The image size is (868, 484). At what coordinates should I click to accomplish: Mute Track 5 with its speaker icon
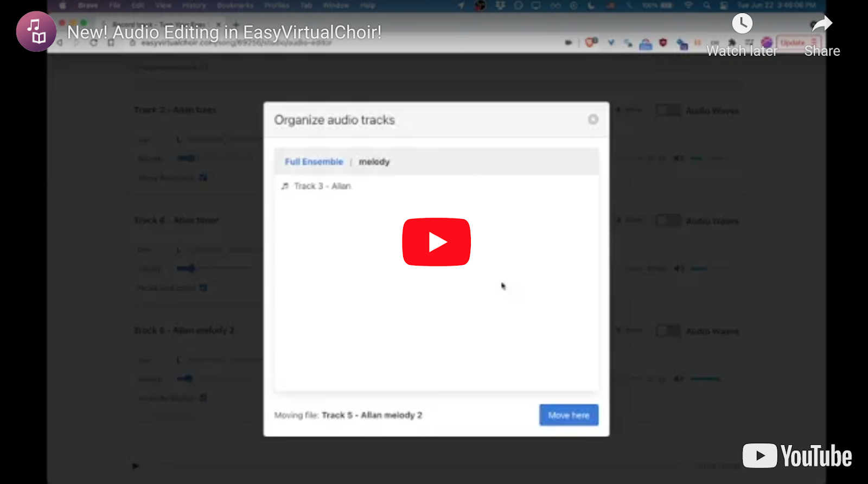[x=678, y=379]
